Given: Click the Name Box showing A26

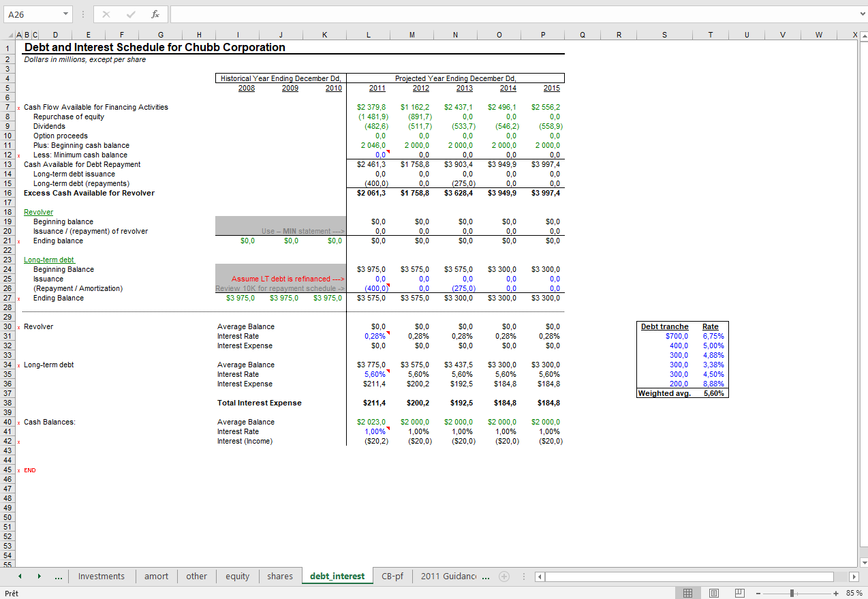Looking at the screenshot, I should [32, 14].
